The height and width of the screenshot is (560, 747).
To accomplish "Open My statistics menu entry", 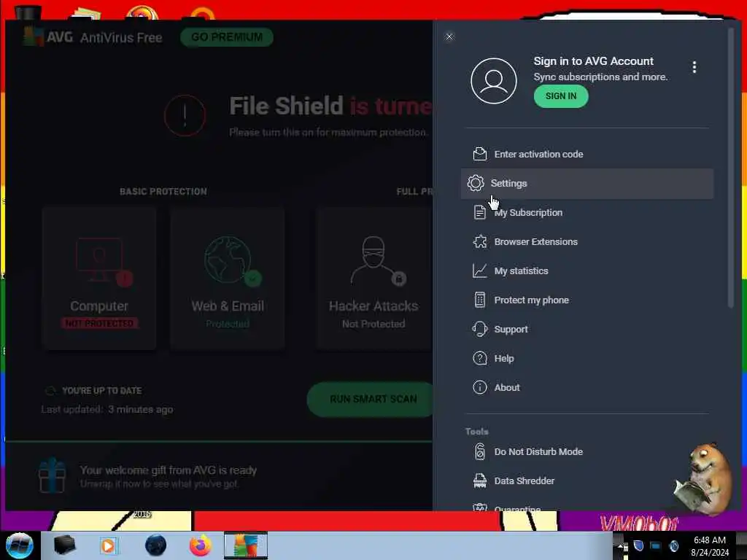I will click(587, 271).
